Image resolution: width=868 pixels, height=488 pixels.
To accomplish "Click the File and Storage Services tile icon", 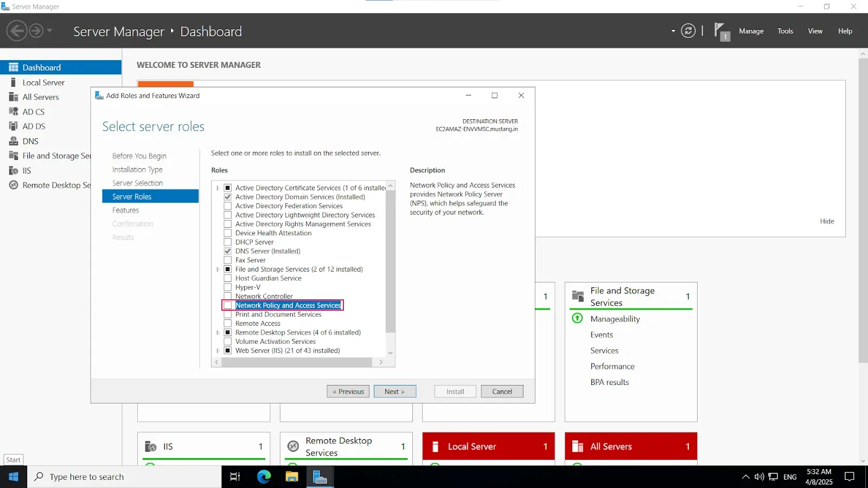I will 578,296.
